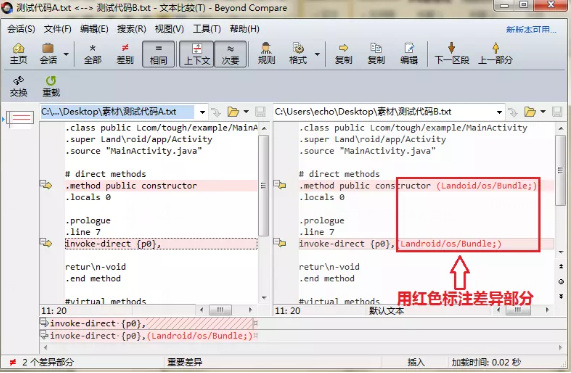Image resolution: width=571 pixels, height=373 pixels.
Task: Jump to 下一区段 next section
Action: point(452,54)
